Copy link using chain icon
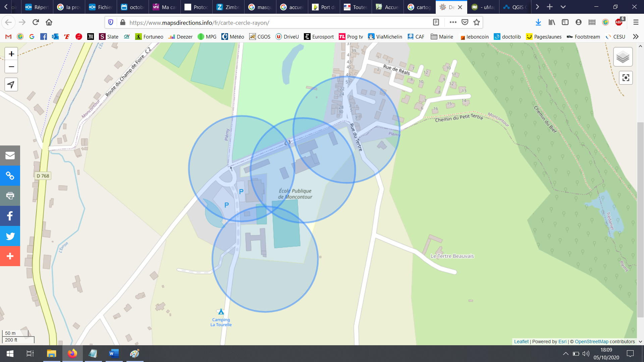The image size is (644, 362). [x=10, y=176]
